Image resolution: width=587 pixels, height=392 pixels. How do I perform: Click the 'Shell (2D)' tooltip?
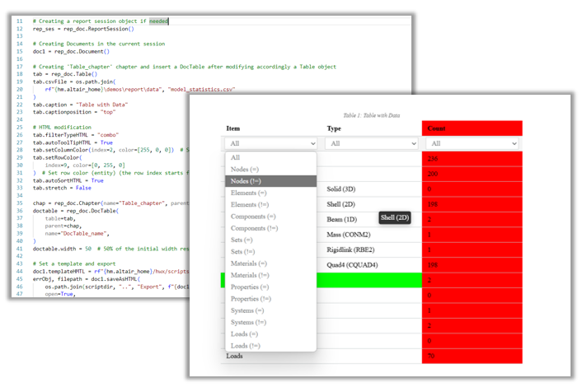tap(395, 217)
